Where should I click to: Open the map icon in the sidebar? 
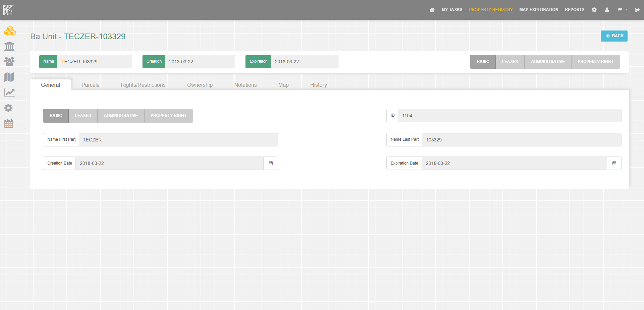point(9,77)
